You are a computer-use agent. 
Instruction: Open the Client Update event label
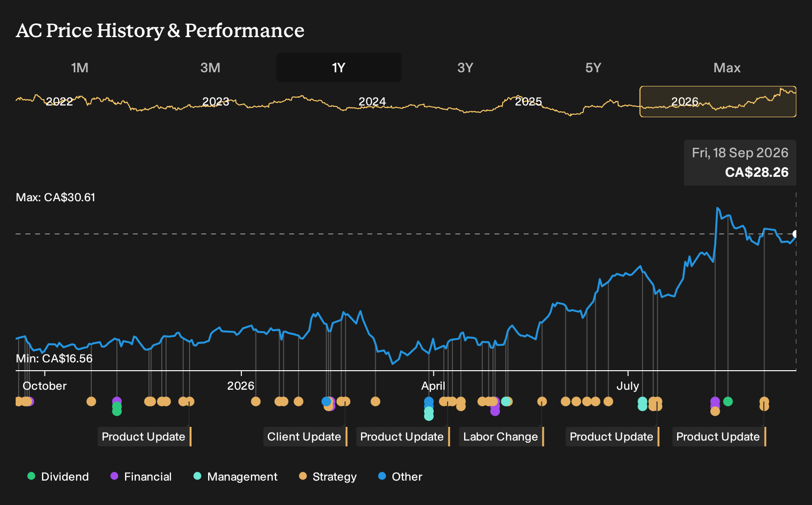pos(305,437)
